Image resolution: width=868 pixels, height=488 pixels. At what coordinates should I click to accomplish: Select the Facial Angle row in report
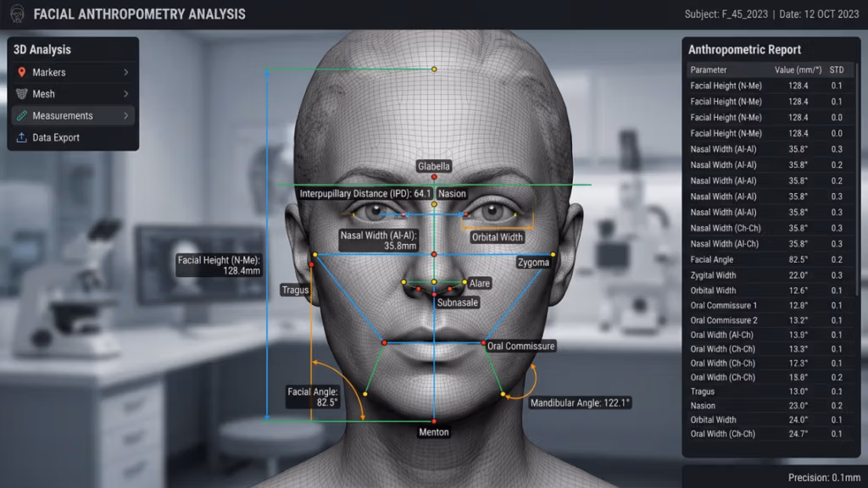770,259
